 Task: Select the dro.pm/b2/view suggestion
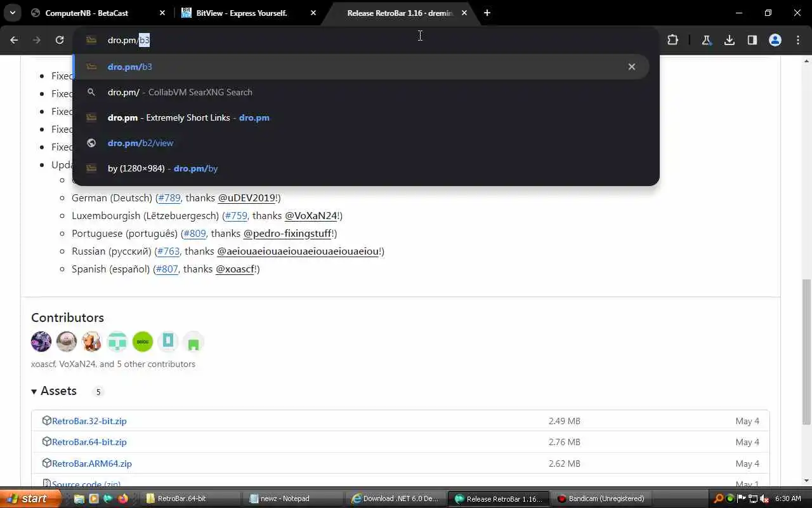(362, 143)
